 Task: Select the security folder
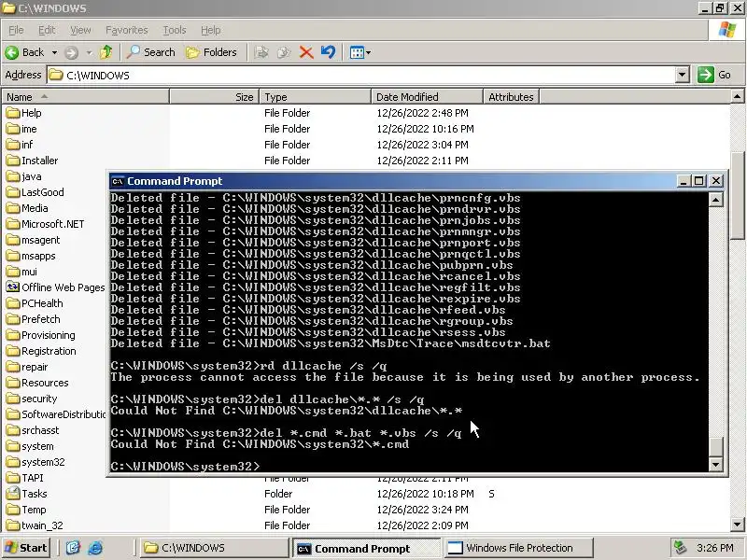32,399
